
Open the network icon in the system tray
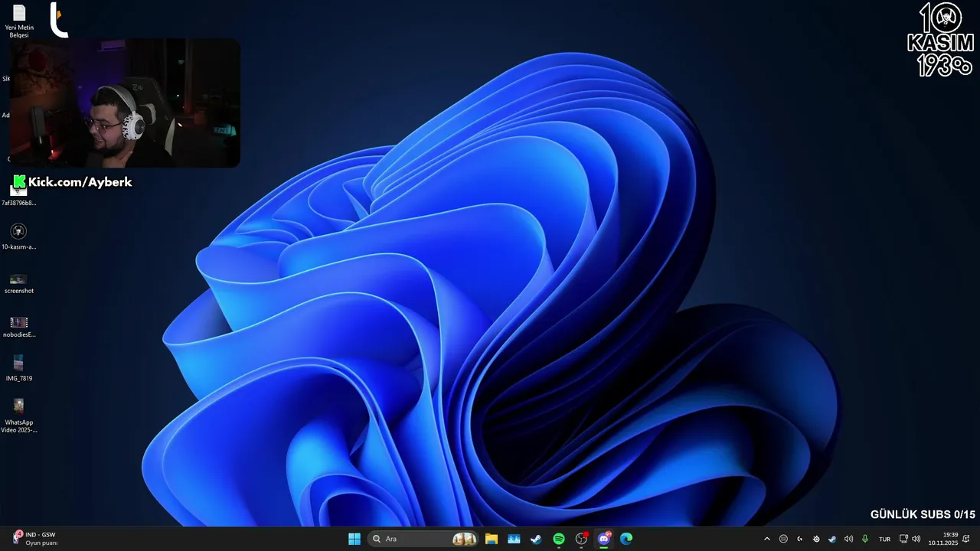(x=903, y=539)
